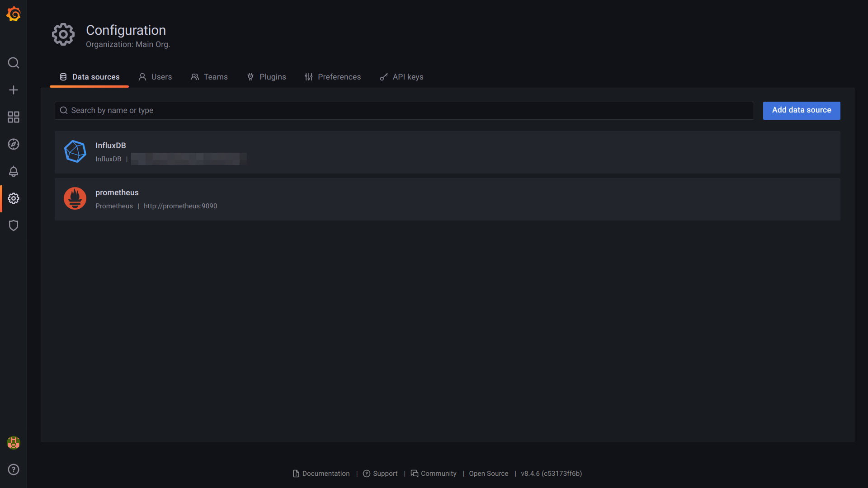Click the Configuration page title
The width and height of the screenshot is (868, 488).
[126, 30]
